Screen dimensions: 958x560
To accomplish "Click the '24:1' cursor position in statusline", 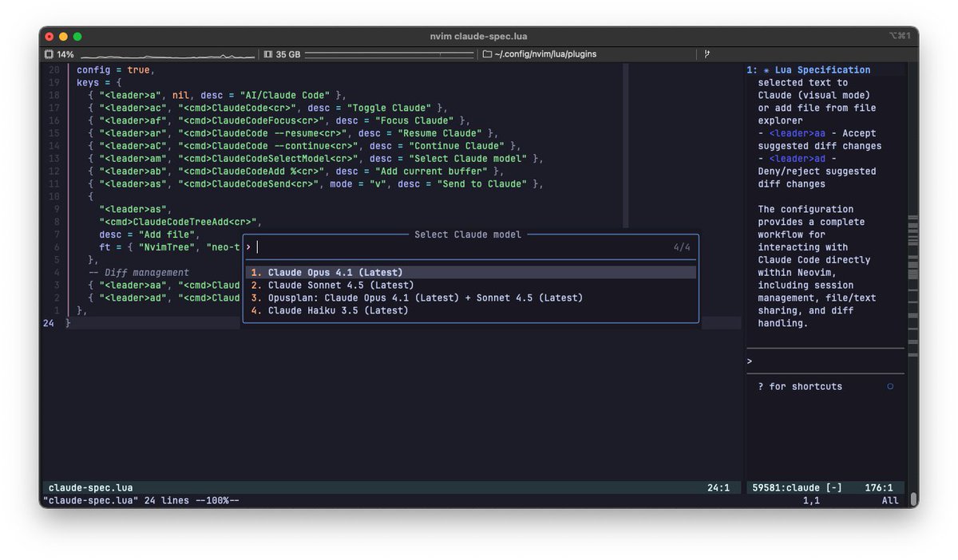I will click(718, 487).
